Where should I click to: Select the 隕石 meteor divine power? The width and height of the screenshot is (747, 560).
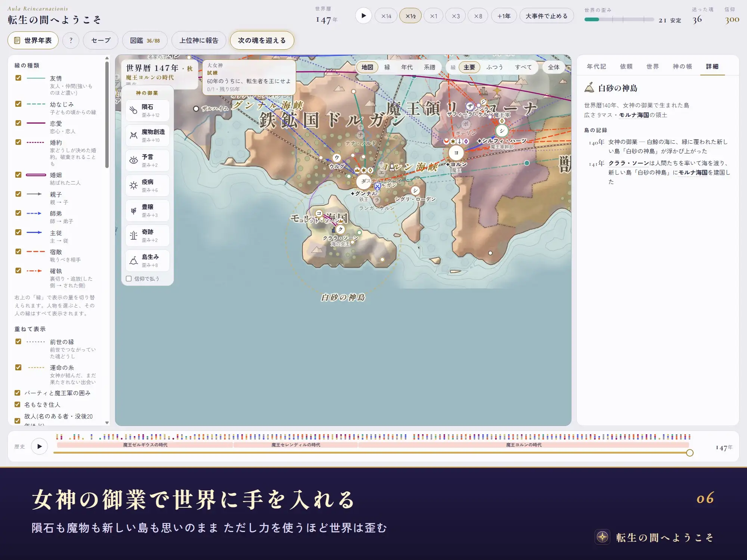(148, 111)
